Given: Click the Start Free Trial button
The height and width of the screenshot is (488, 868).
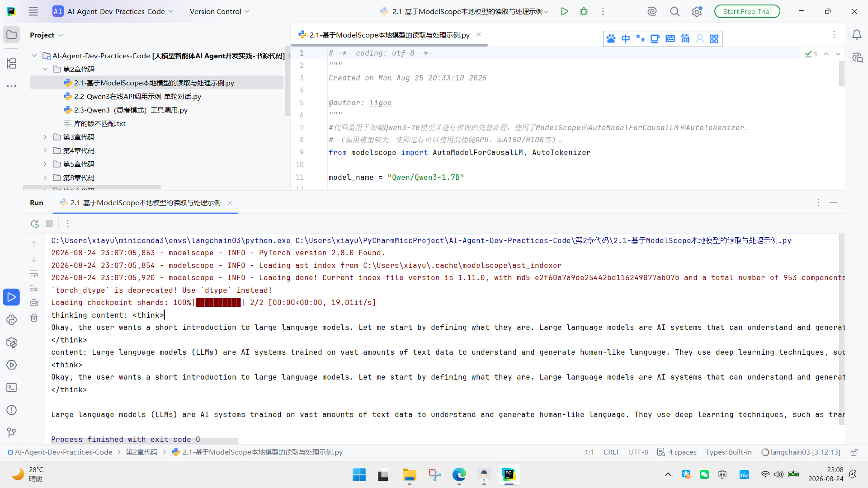Looking at the screenshot, I should coord(747,11).
